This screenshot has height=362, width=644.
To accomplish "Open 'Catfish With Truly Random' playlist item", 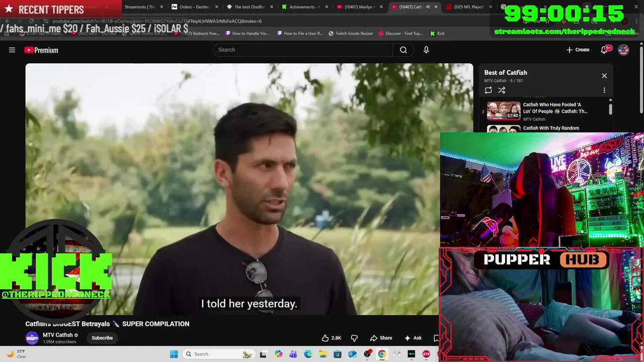I will (x=551, y=128).
